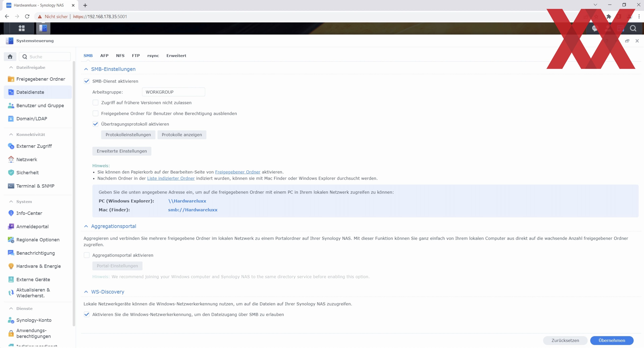The width and height of the screenshot is (644, 348).
Task: Go to Control Panel home icon
Action: [x=10, y=56]
